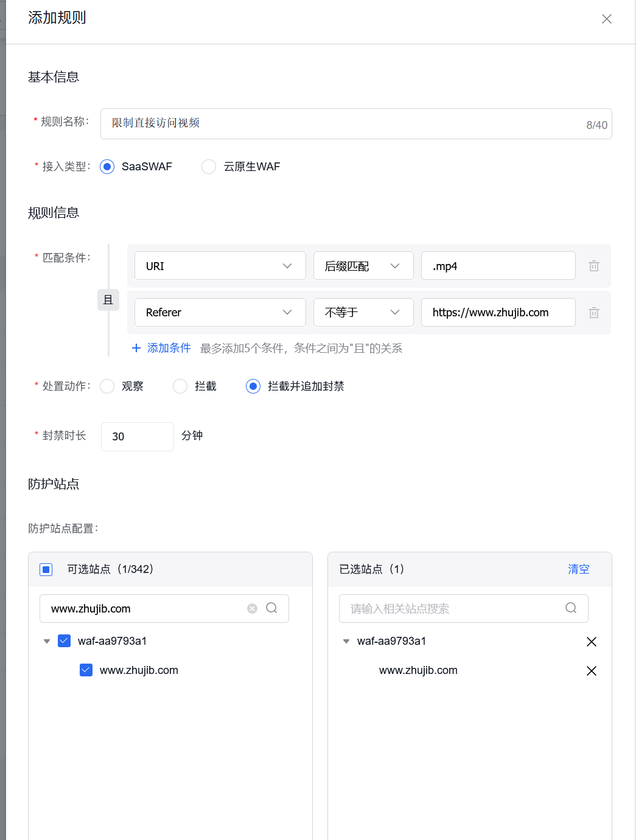The width and height of the screenshot is (636, 840).
Task: Click www.zhujib.com label in available sites
Action: coord(139,670)
